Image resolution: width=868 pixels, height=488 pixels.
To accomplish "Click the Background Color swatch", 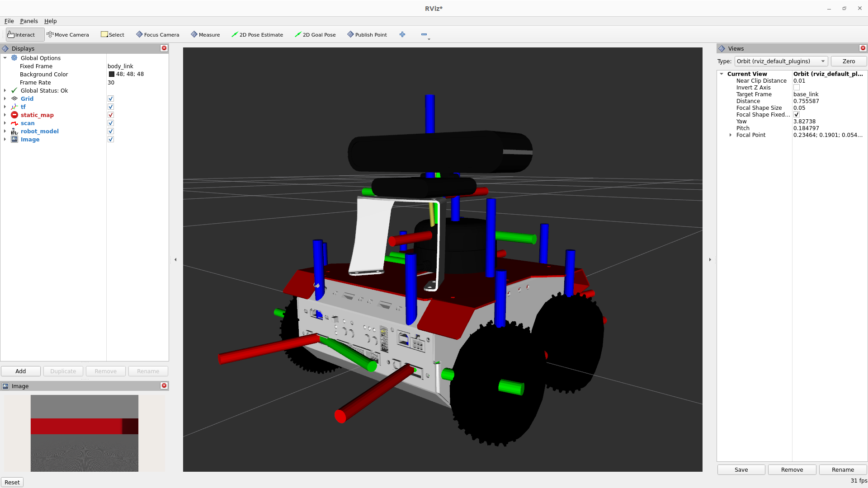I will [x=112, y=75].
